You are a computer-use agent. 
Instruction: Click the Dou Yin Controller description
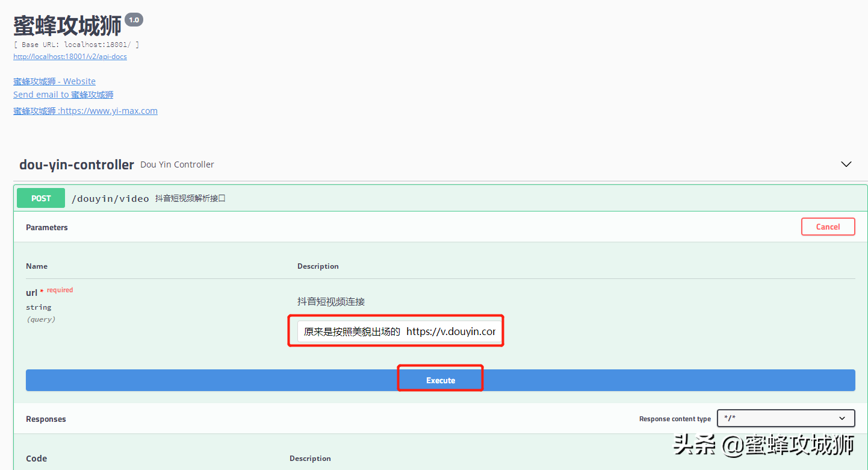(x=177, y=164)
